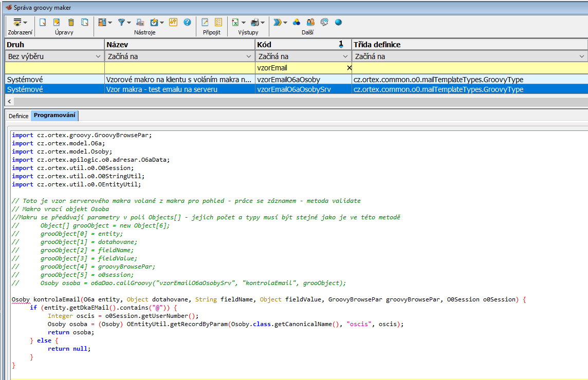Switch to the Definice tab

pyautogui.click(x=19, y=116)
